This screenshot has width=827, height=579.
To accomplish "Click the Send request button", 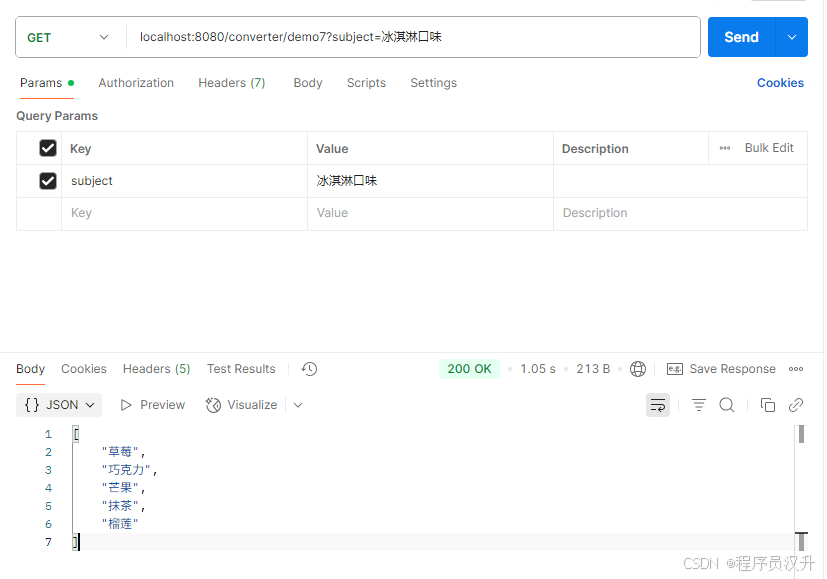I will 741,37.
